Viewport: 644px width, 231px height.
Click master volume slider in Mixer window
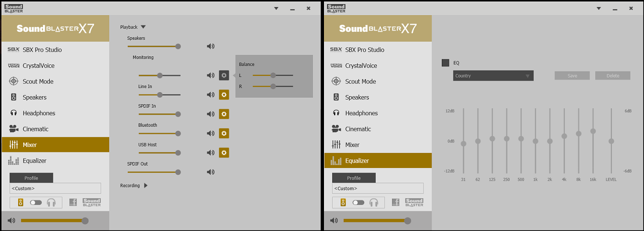click(54, 220)
